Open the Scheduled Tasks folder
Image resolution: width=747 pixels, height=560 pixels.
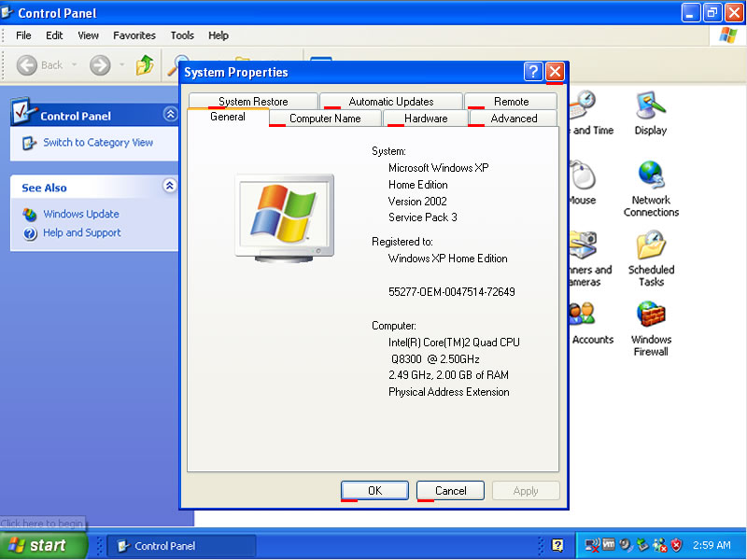tap(650, 252)
